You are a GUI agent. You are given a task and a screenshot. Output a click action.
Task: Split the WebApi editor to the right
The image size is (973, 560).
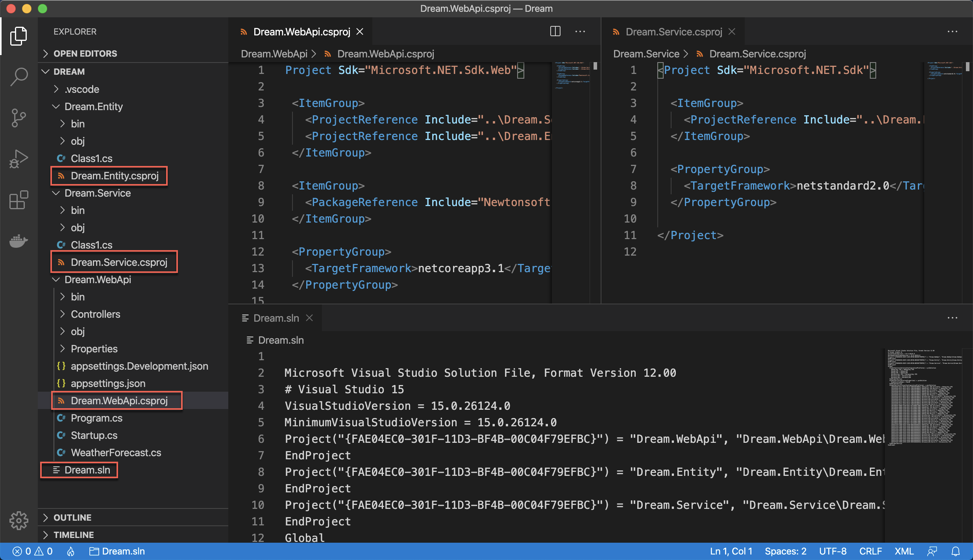(x=555, y=31)
